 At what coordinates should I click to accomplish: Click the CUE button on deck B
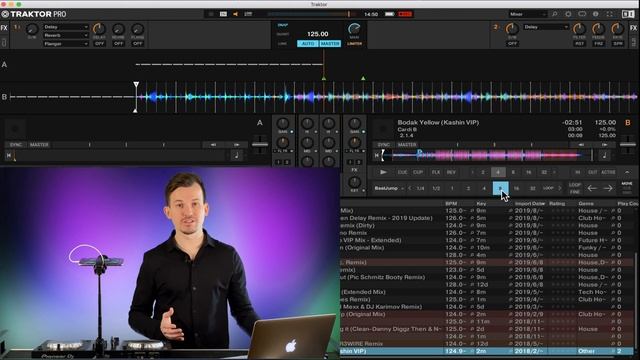tap(402, 172)
